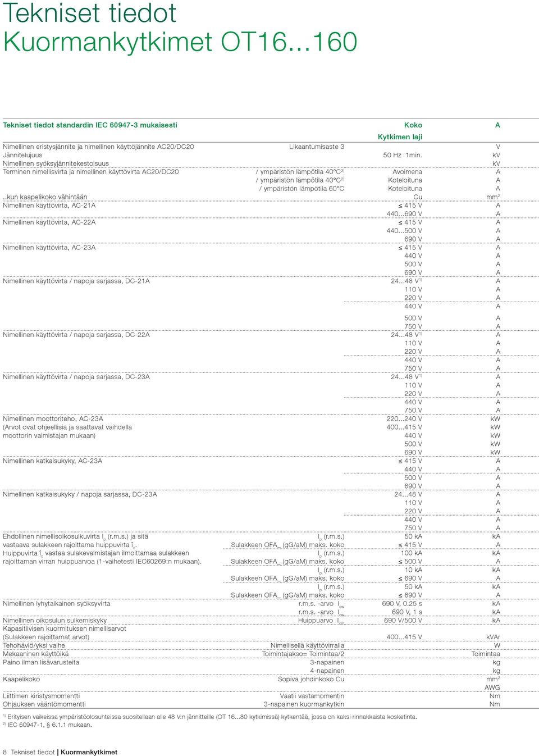539x756 pixels.
Task: Click the note "(Sulakkeen rajoittamat arvot)"
Action: pos(46,637)
